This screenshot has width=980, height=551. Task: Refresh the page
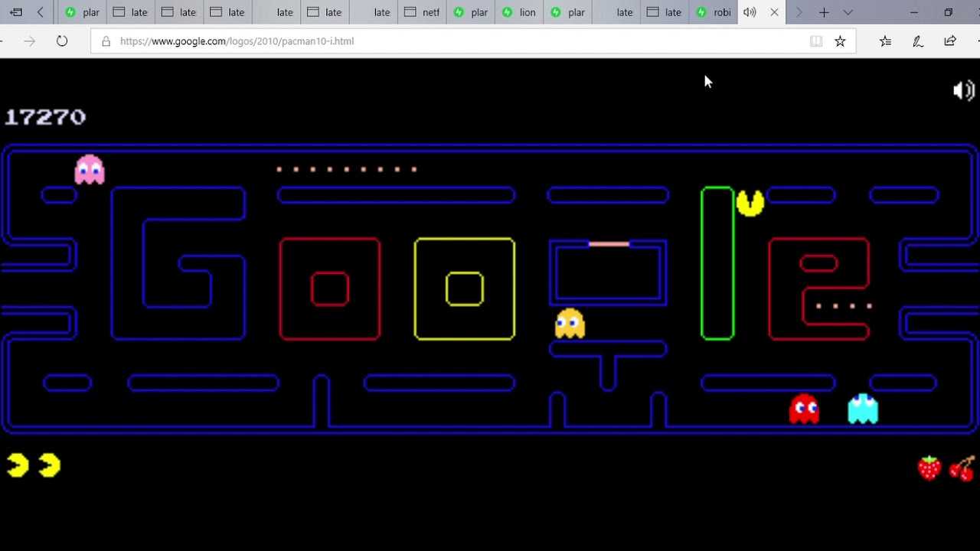[x=62, y=41]
